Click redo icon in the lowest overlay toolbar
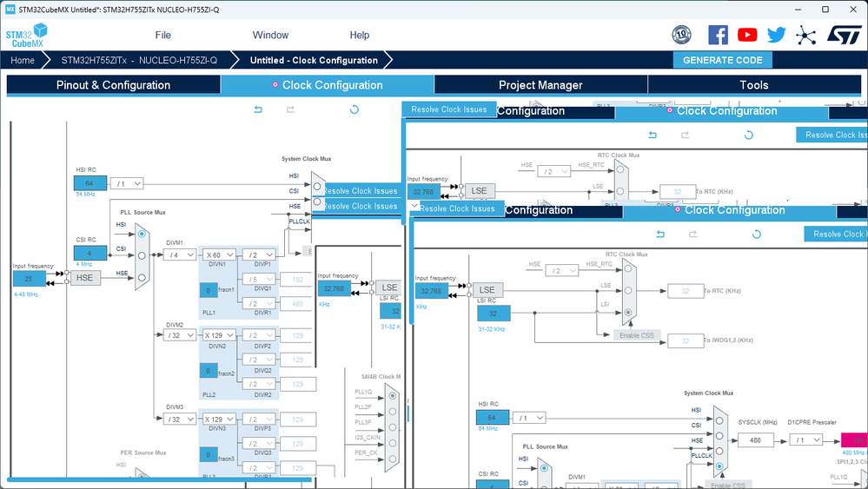 pos(692,234)
